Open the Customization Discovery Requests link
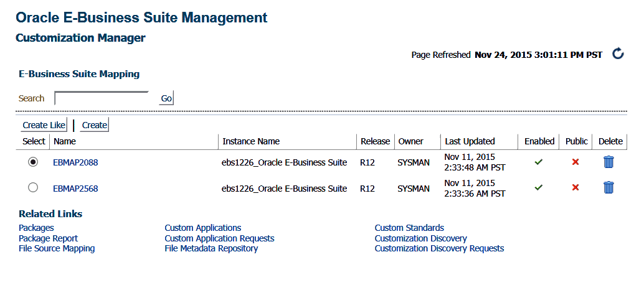 439,248
